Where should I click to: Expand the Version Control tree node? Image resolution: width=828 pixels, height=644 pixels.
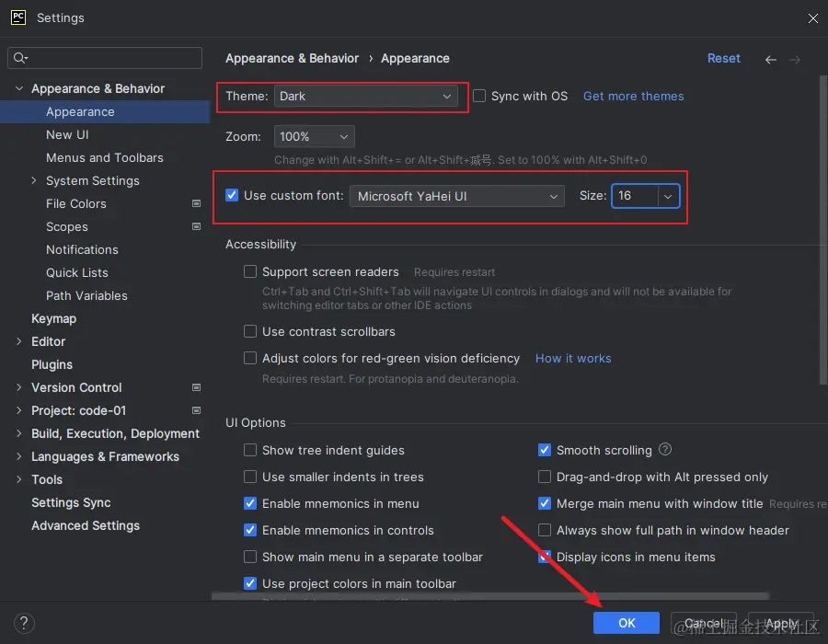click(19, 387)
